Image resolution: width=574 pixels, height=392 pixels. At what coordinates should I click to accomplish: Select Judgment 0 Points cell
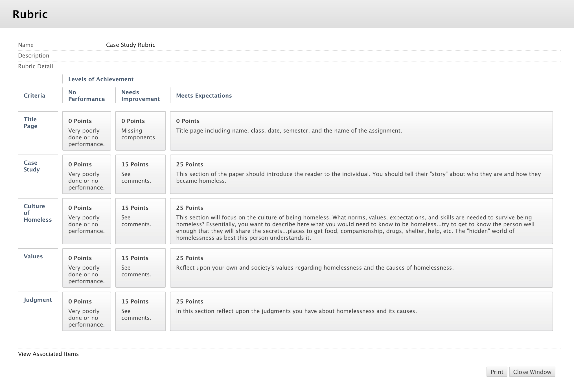tap(86, 311)
